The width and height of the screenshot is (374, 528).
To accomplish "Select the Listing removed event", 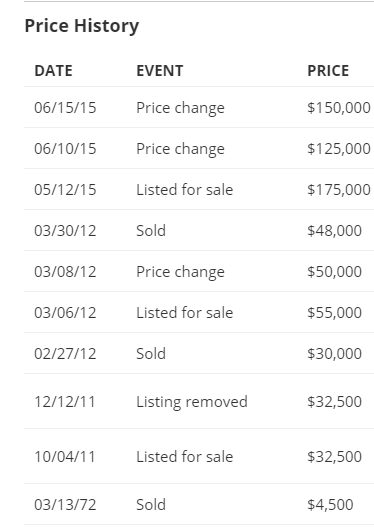I will coord(192,402).
